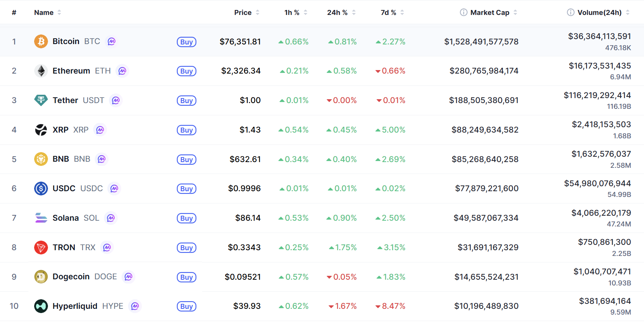Open the Dogecoin name link

pyautogui.click(x=71, y=277)
